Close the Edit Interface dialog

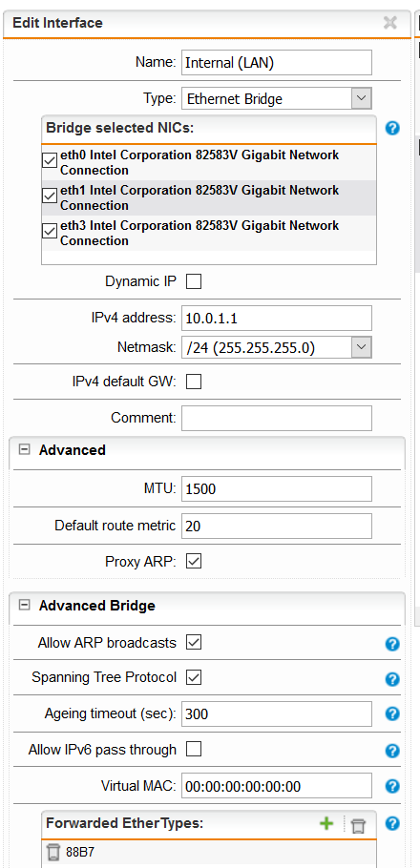pyautogui.click(x=390, y=23)
